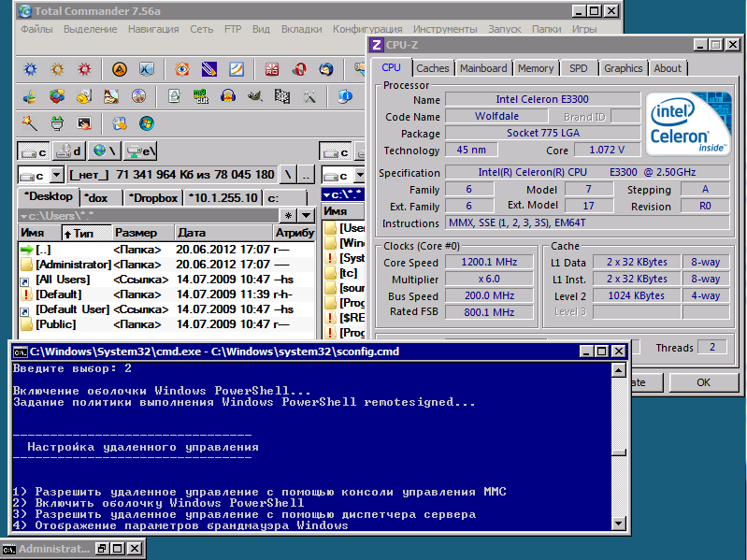Screen dimensions: 747x560
Task: Click Core Speed value 1200.1 MHz
Action: [489, 262]
